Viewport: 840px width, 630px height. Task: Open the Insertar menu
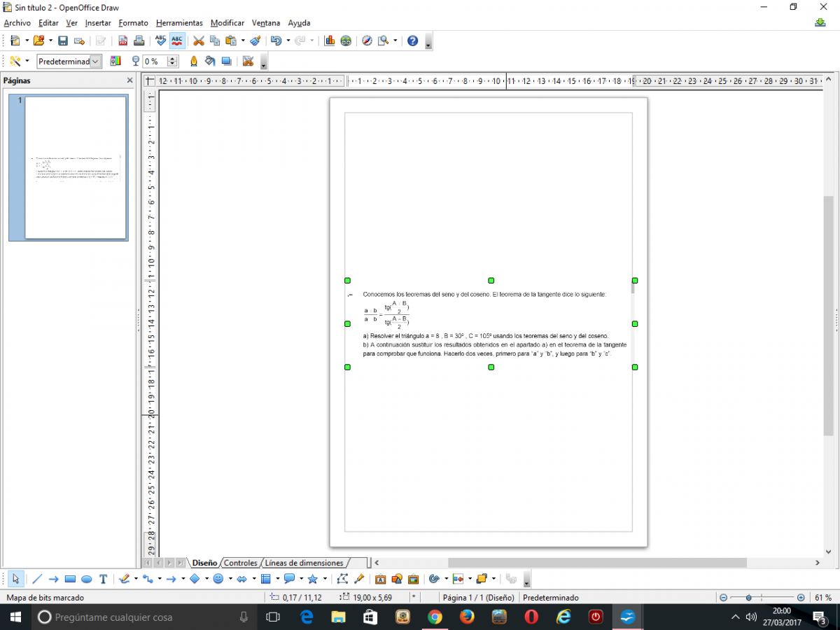[98, 23]
